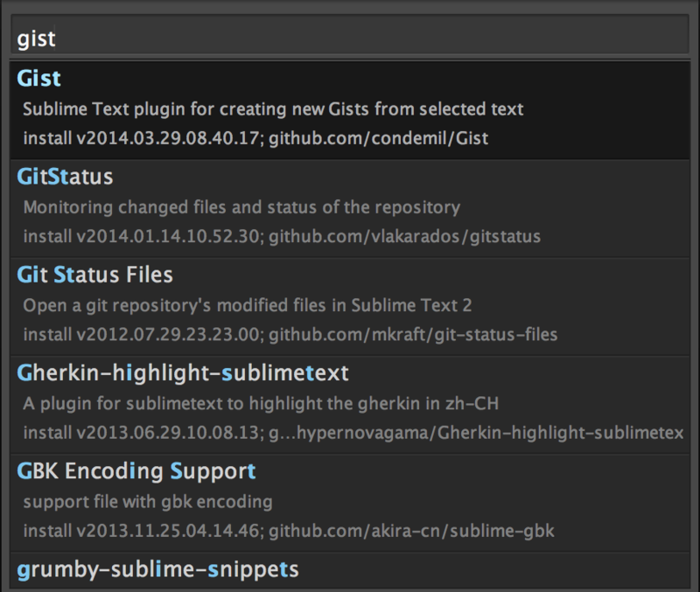Click the "Open a git repository's modified files" description
The image size is (700, 592).
[248, 305]
